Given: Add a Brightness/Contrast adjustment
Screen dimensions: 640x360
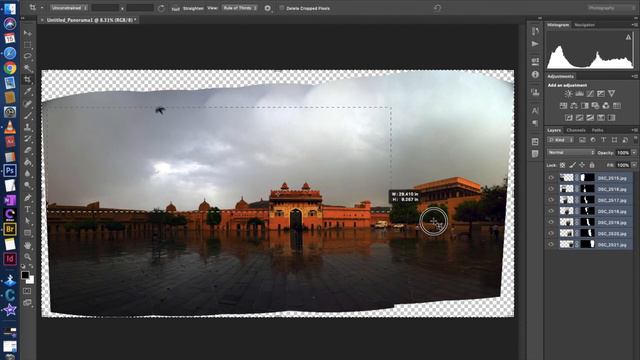Looking at the screenshot, I should point(568,93).
